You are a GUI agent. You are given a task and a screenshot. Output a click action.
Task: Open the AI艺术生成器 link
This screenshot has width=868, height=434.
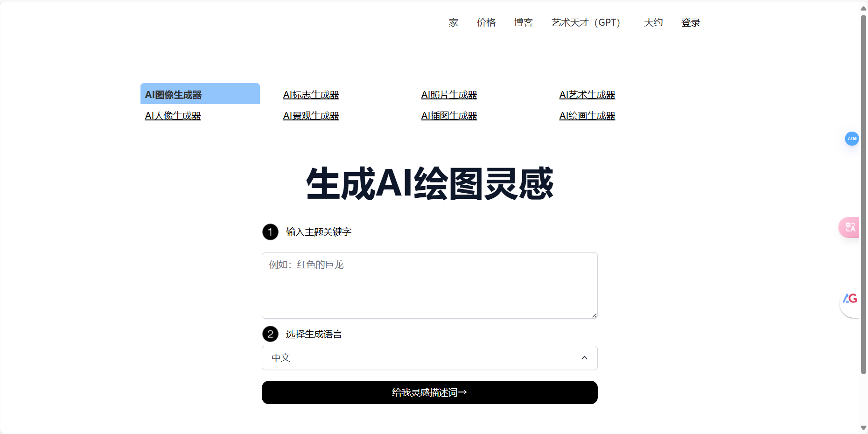pyautogui.click(x=587, y=94)
